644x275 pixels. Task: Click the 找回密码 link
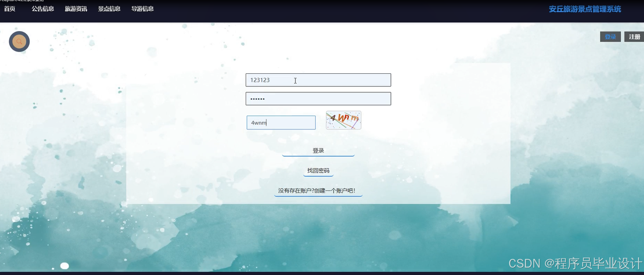tap(318, 171)
